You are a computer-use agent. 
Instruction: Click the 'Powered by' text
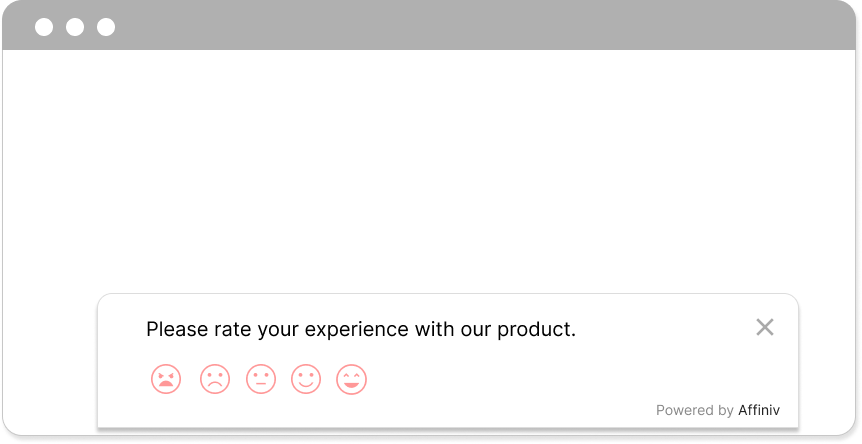[695, 410]
